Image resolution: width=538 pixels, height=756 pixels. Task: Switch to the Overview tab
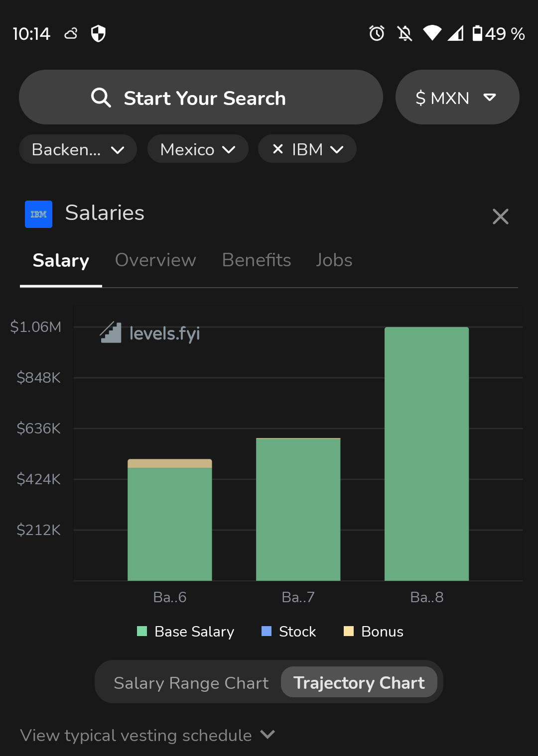click(155, 260)
